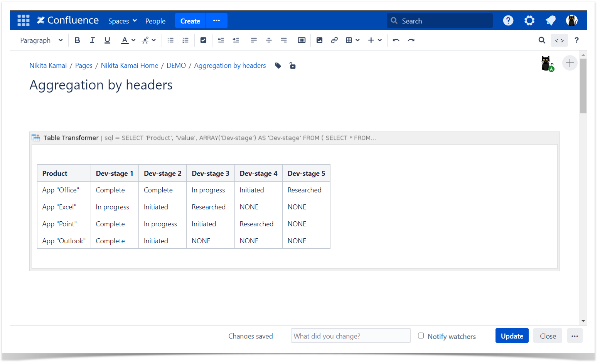Insert a task list checkbox item
The image size is (600, 364).
click(x=203, y=40)
